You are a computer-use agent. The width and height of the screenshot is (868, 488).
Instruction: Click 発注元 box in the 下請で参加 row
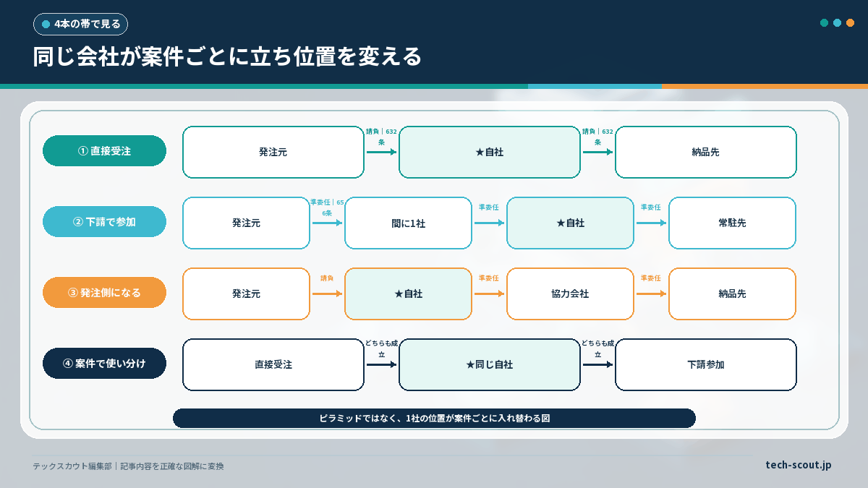[x=246, y=223]
